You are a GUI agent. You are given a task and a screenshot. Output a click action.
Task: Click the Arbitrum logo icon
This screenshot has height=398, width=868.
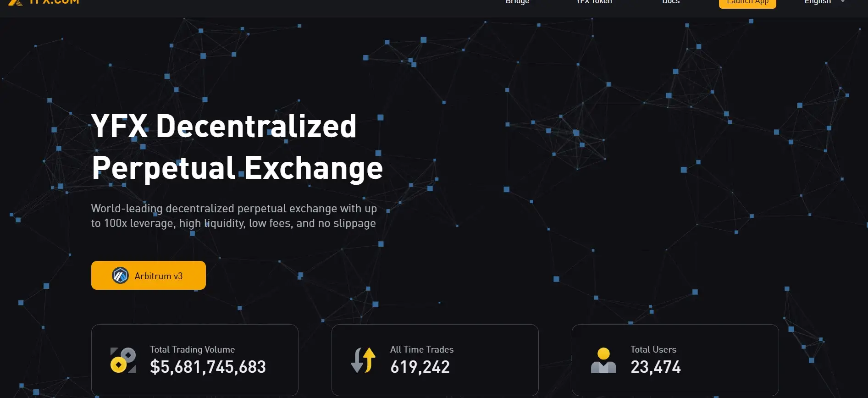pyautogui.click(x=120, y=276)
